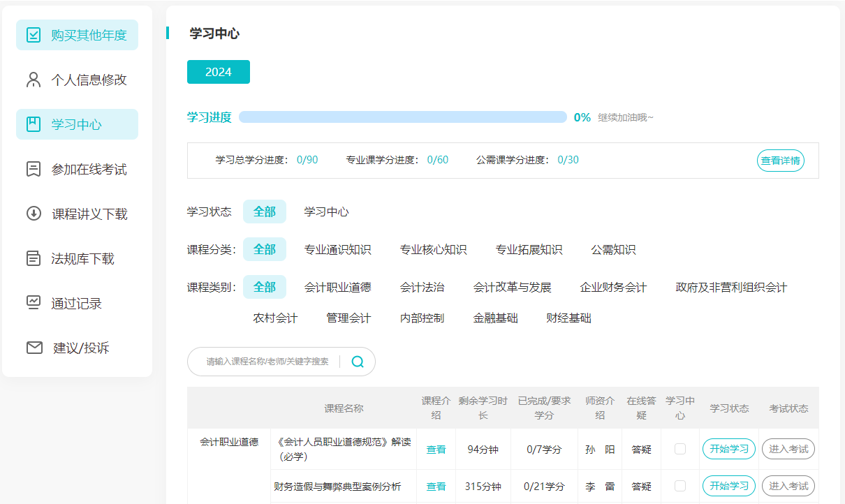Select the 个人信息修改 person icon
845x504 pixels.
[x=32, y=79]
